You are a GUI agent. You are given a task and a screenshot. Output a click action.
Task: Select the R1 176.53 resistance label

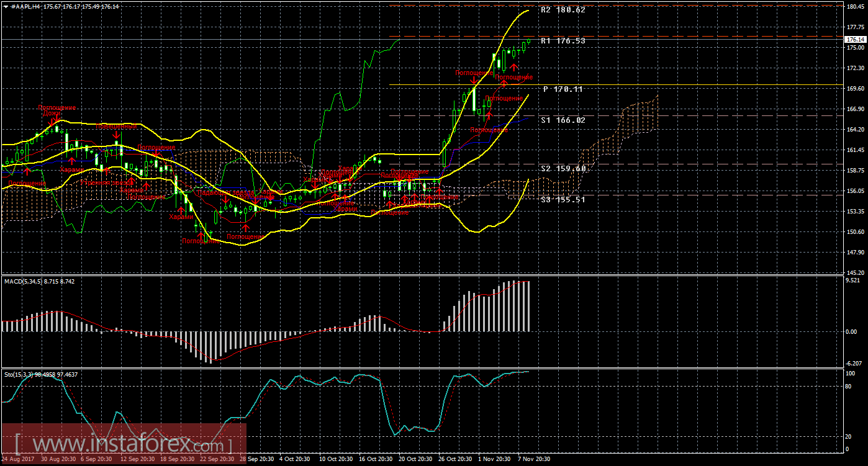click(x=563, y=40)
